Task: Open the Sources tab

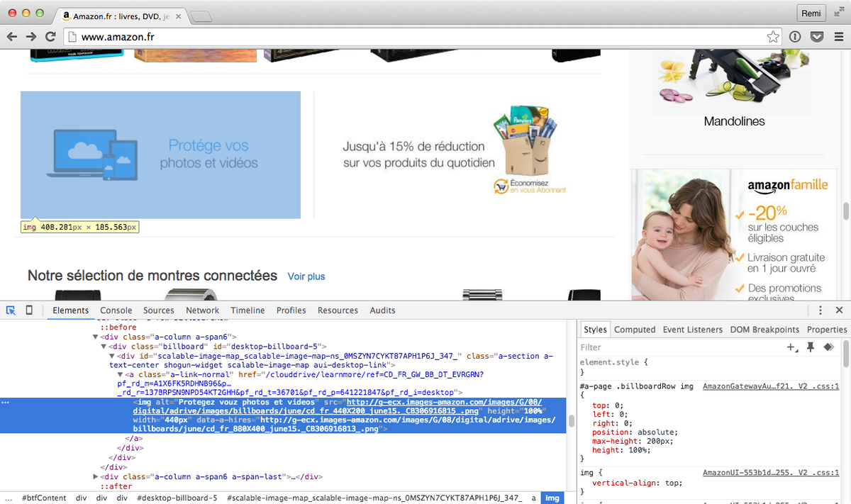Action: pyautogui.click(x=159, y=310)
